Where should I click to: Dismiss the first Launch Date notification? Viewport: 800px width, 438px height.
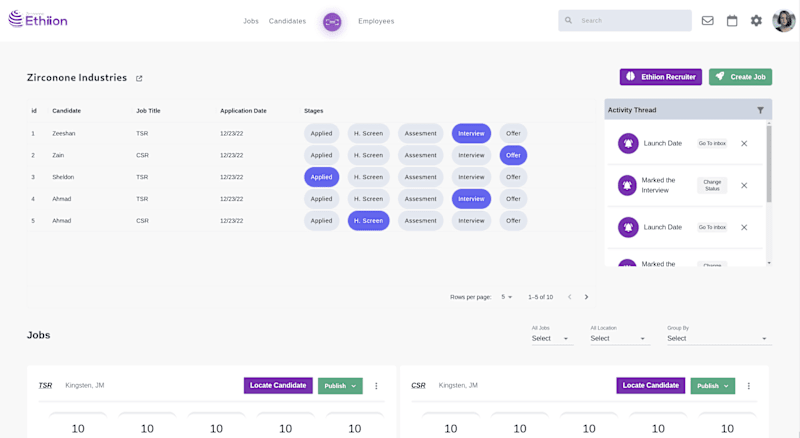pos(744,143)
